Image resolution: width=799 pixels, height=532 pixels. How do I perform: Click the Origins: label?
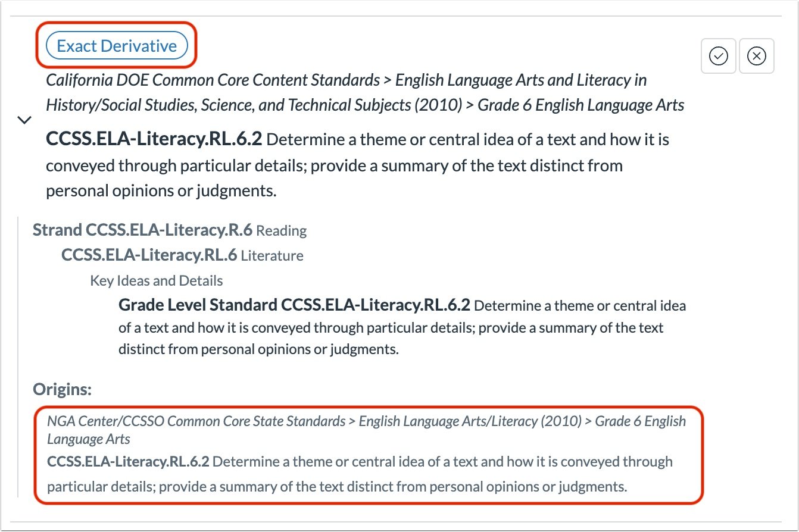(x=62, y=390)
